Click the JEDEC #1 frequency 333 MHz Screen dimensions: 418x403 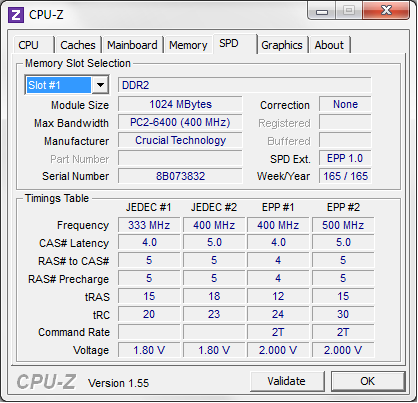[x=149, y=225]
